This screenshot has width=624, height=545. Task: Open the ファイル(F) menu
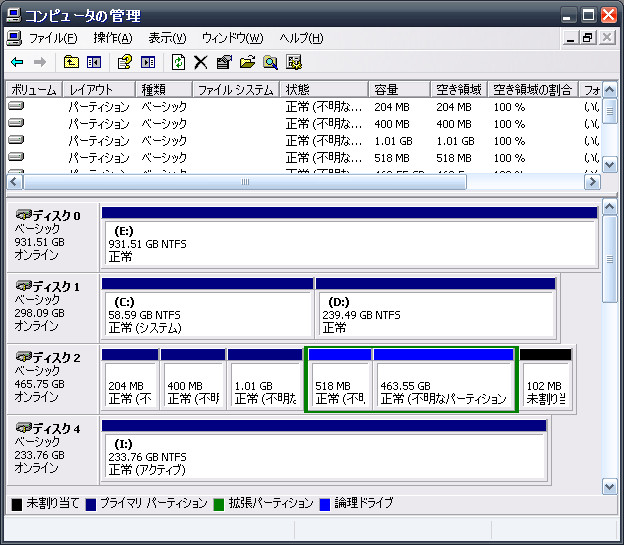click(53, 38)
